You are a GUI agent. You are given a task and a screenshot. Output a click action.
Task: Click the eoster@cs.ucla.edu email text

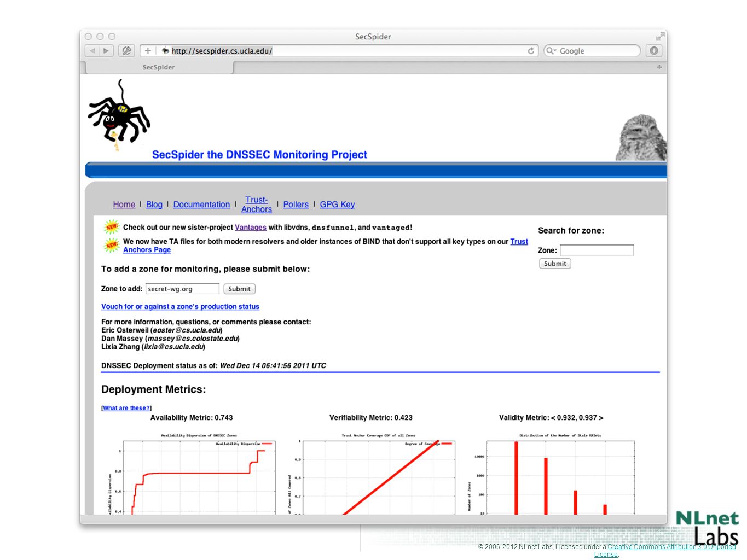187,330
